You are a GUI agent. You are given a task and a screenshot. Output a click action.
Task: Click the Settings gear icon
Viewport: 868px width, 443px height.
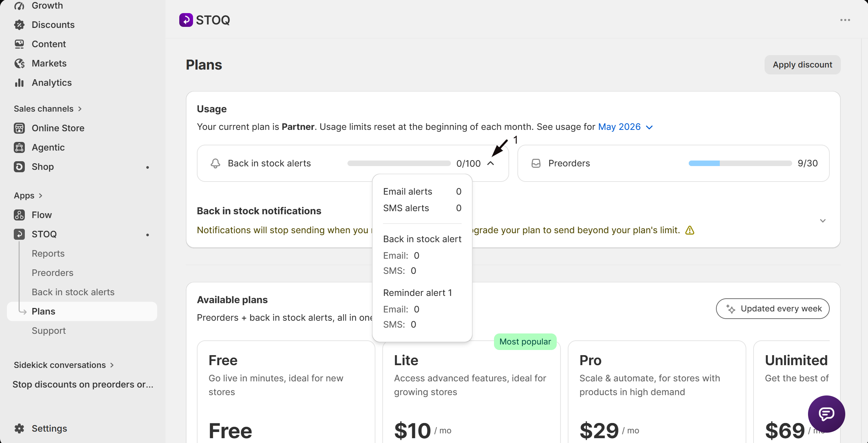pyautogui.click(x=19, y=429)
